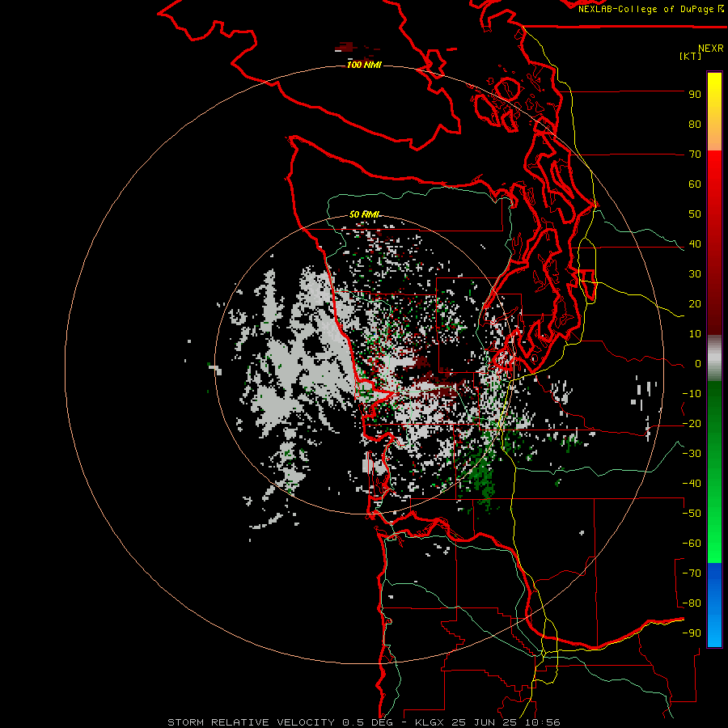Select the -40 knot scale label
Image resolution: width=728 pixels, height=728 pixels.
point(692,484)
